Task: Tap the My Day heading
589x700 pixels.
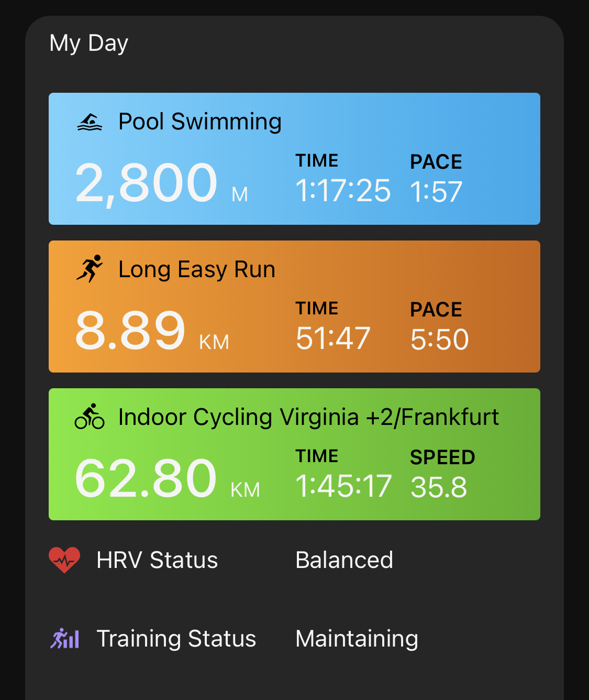Action: (88, 43)
